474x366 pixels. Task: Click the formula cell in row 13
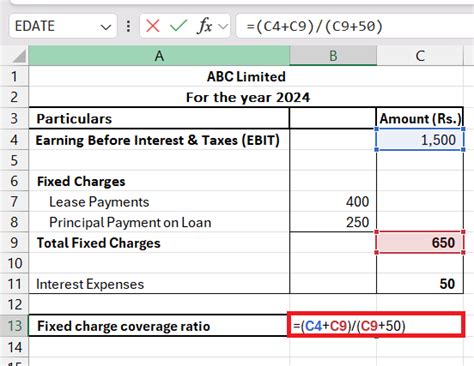click(x=376, y=325)
